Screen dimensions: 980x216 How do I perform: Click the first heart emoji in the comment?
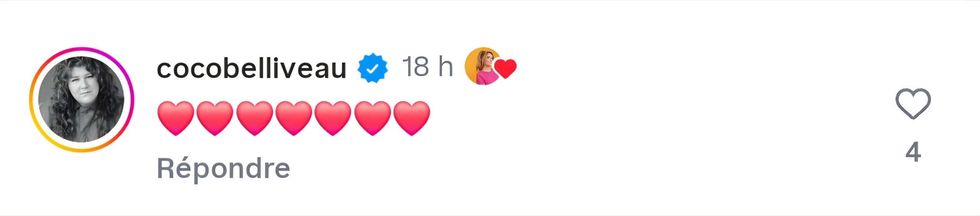coord(176,118)
